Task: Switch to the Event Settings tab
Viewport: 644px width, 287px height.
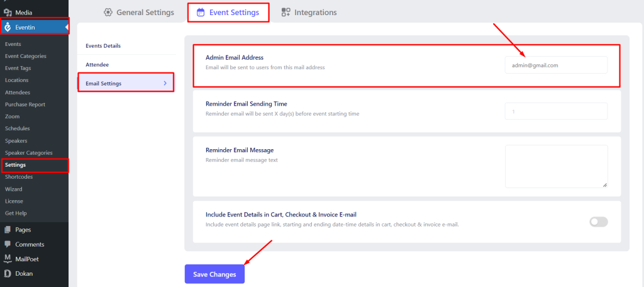Action: (228, 13)
